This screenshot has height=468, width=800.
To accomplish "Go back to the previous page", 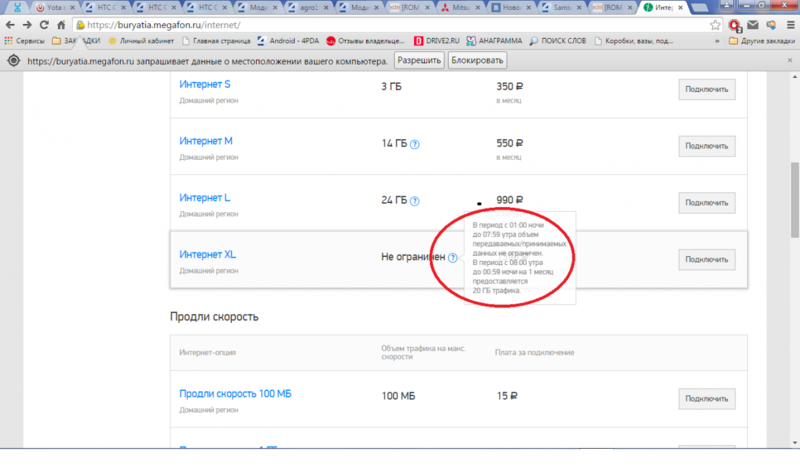I will tap(10, 24).
